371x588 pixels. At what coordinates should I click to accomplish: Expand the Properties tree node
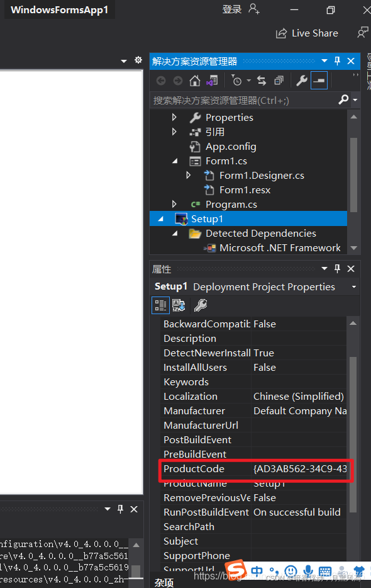pos(174,117)
